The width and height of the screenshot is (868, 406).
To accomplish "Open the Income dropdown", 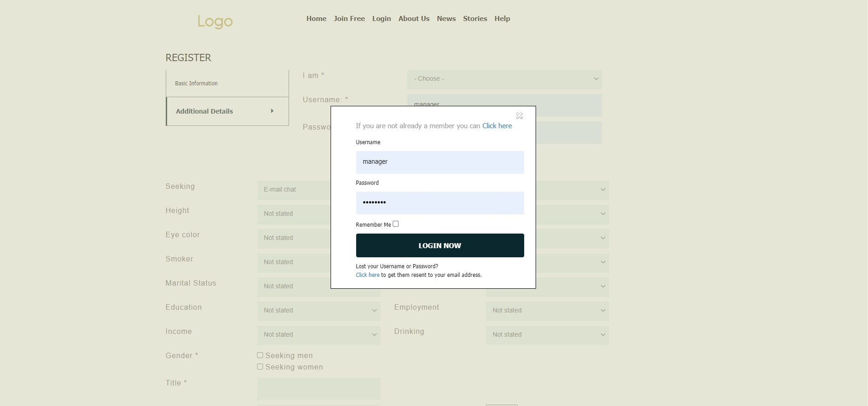I will click(x=318, y=335).
